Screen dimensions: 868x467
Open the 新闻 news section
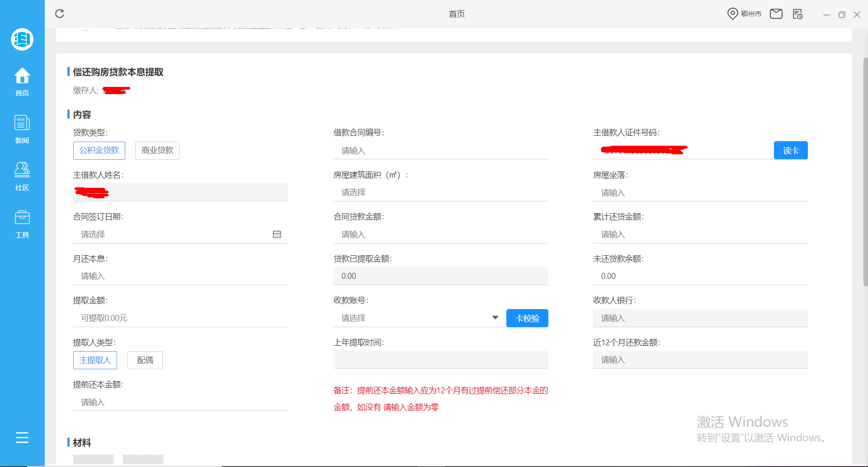pos(22,128)
